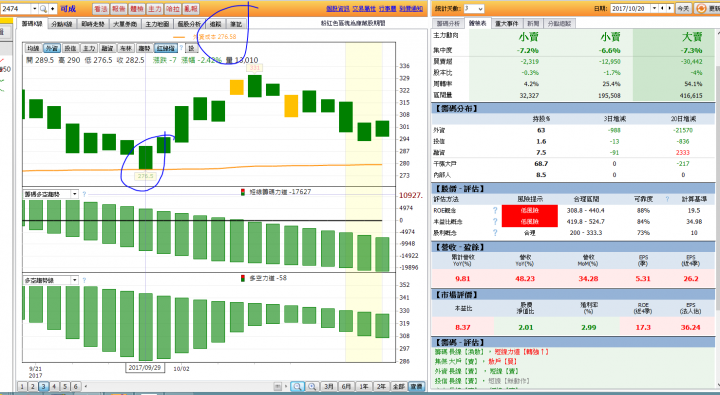Select the 6月 time range button
The image size is (720, 395).
[x=346, y=387]
